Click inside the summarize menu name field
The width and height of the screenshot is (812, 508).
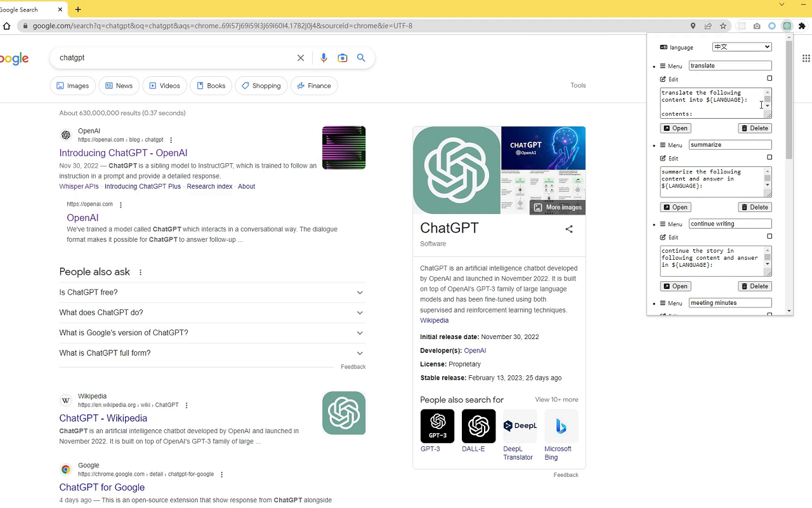click(x=730, y=145)
